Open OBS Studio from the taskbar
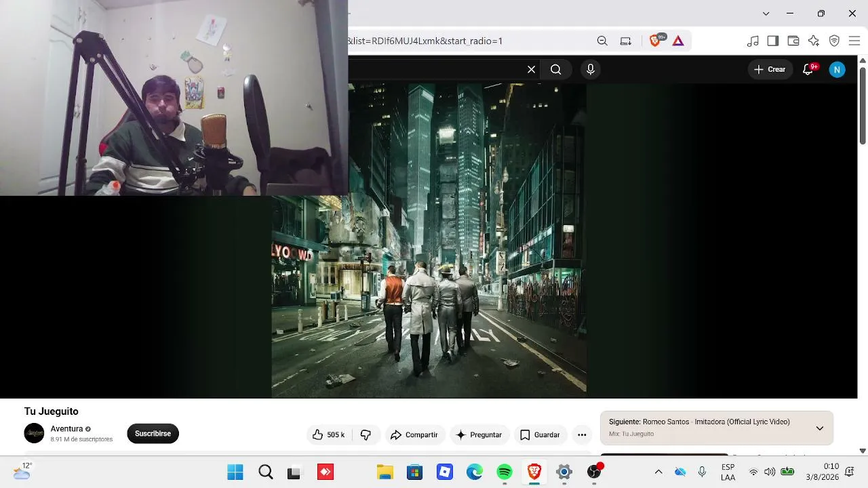The height and width of the screenshot is (488, 868). 594,472
